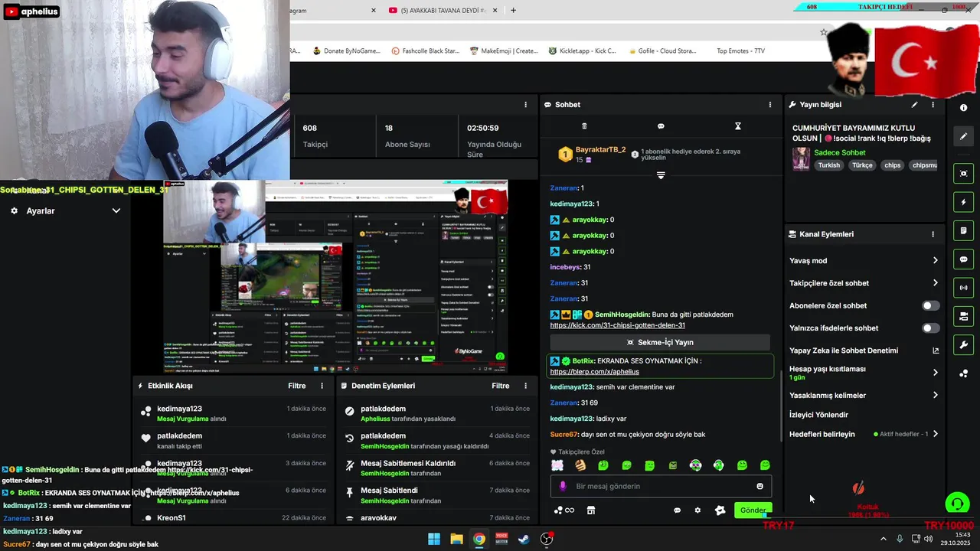Click İzleyici Yönlendir option
This screenshot has width=980, height=551.
point(818,415)
